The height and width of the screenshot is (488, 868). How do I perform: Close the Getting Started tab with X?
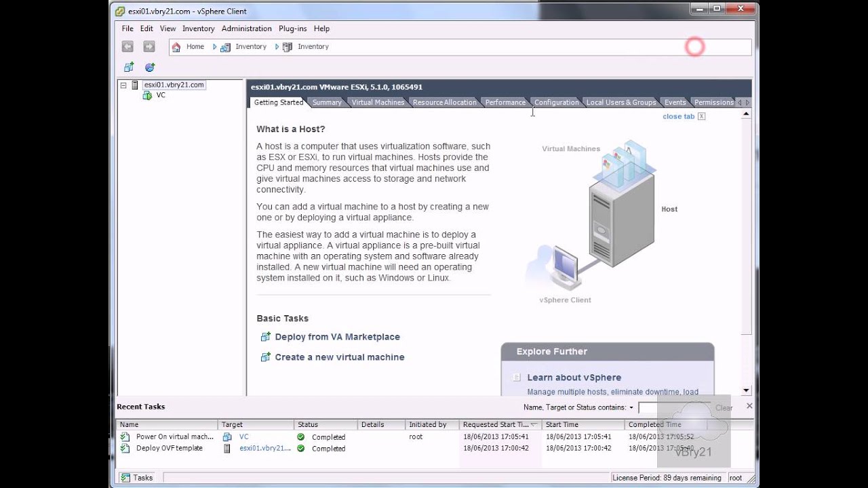tap(701, 117)
